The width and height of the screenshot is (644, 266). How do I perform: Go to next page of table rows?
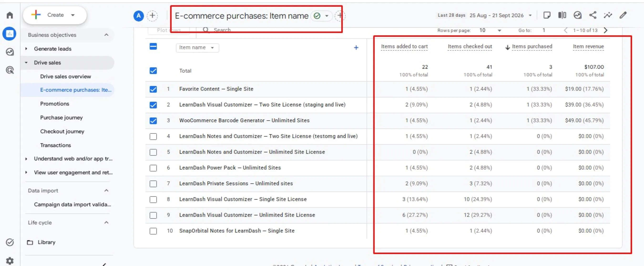tap(605, 30)
